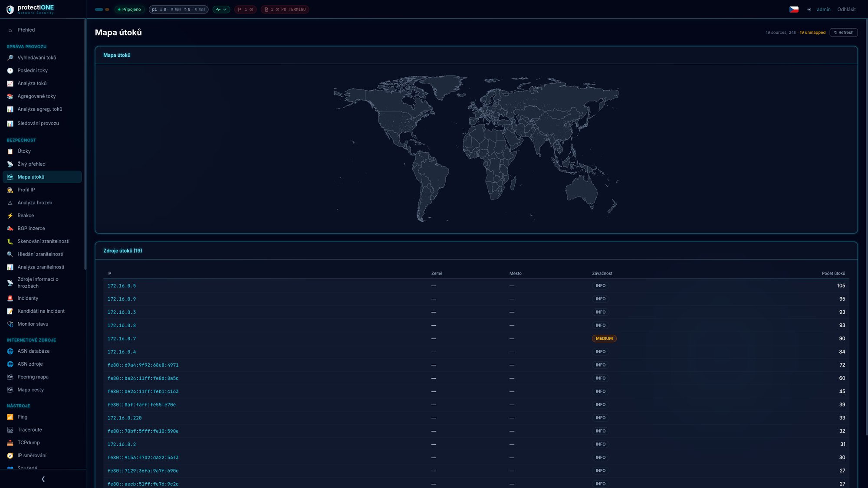Click Skenování zranitelností bug icon
Viewport: 868px width, 488px height.
point(10,242)
